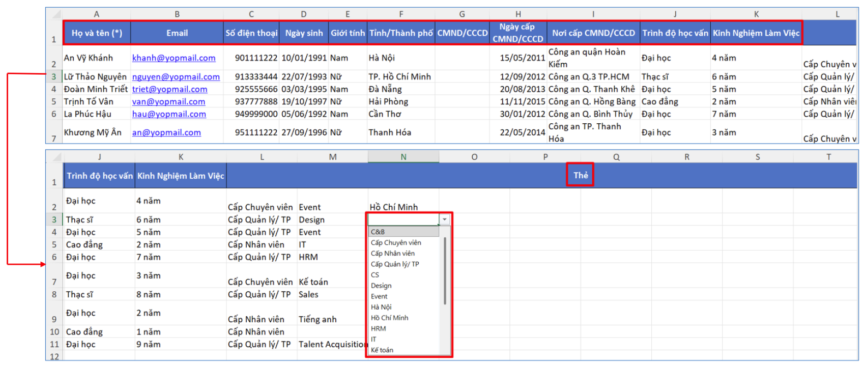The height and width of the screenshot is (367, 868).
Task: Select the "Họ và tên (*)" header cell
Action: pyautogui.click(x=97, y=33)
